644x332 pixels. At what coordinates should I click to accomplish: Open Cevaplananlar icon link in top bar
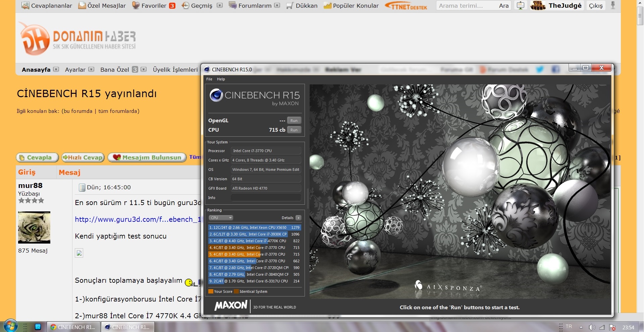click(25, 5)
